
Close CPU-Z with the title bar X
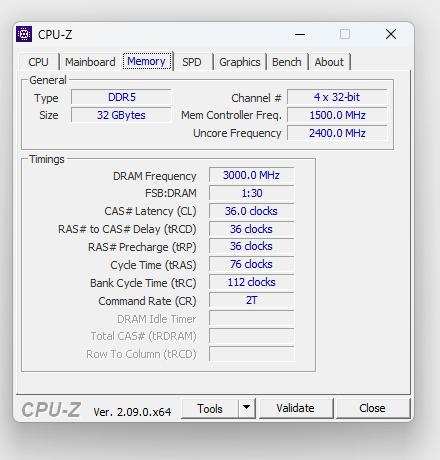click(x=391, y=34)
